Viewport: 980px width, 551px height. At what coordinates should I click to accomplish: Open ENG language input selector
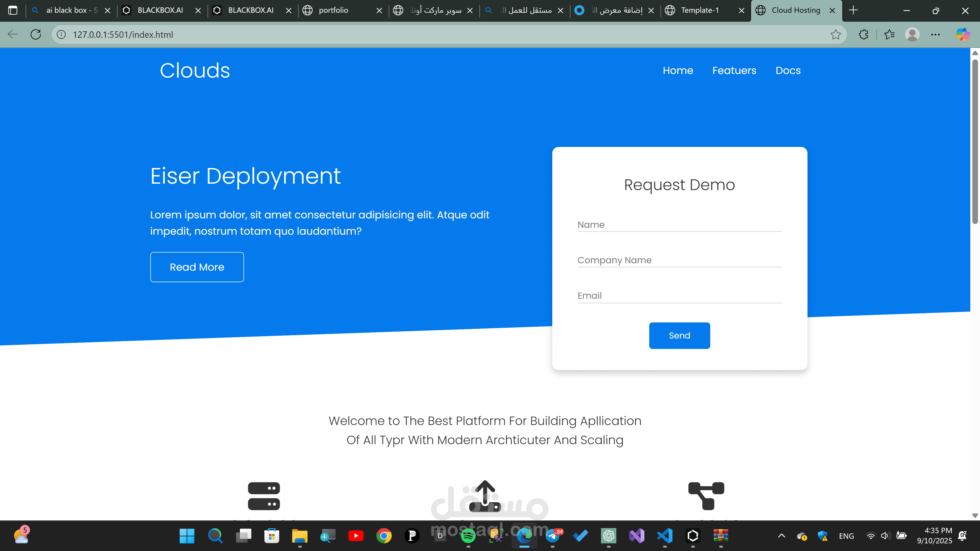(x=846, y=536)
